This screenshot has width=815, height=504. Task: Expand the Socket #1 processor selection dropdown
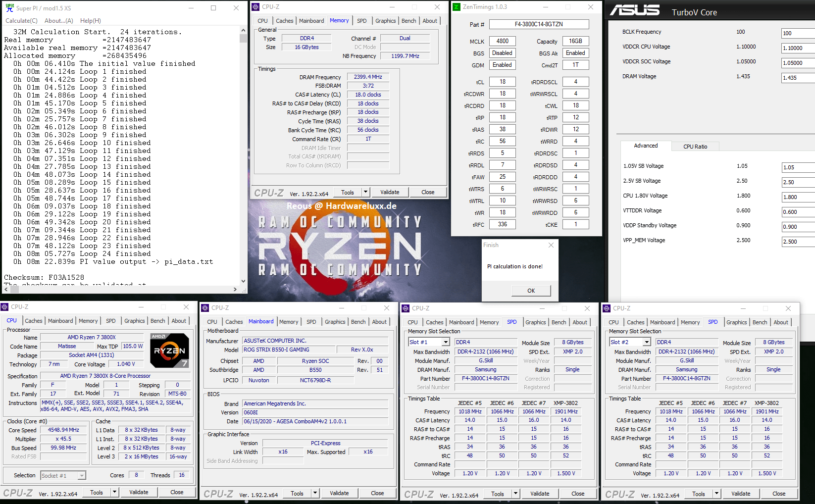[82, 476]
